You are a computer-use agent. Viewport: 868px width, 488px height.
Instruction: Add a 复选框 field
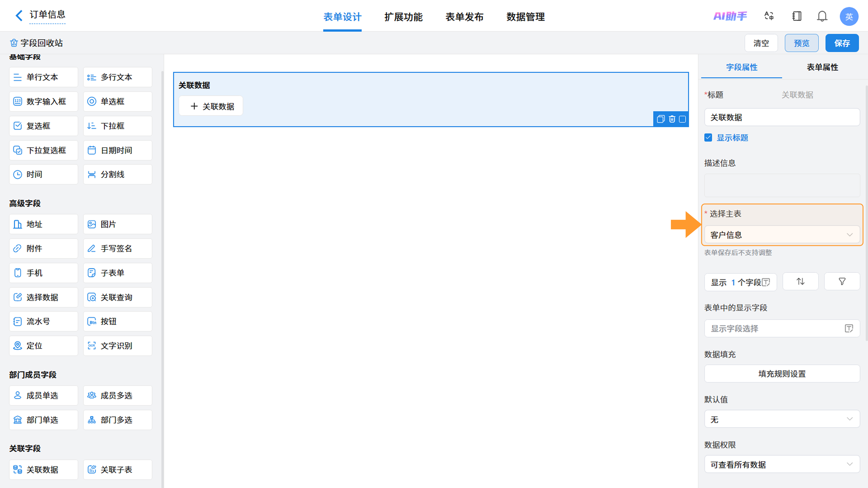[43, 126]
